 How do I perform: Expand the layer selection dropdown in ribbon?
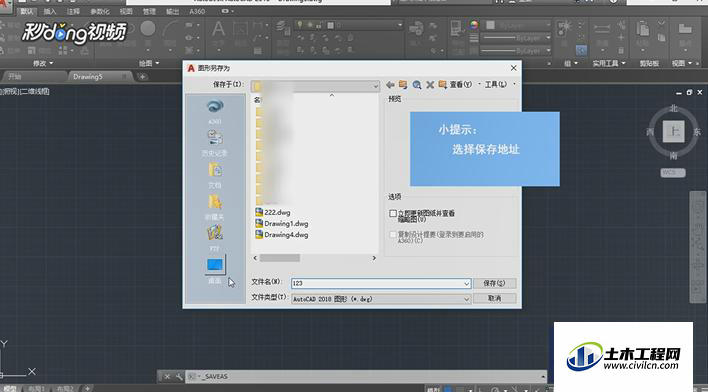click(400, 26)
